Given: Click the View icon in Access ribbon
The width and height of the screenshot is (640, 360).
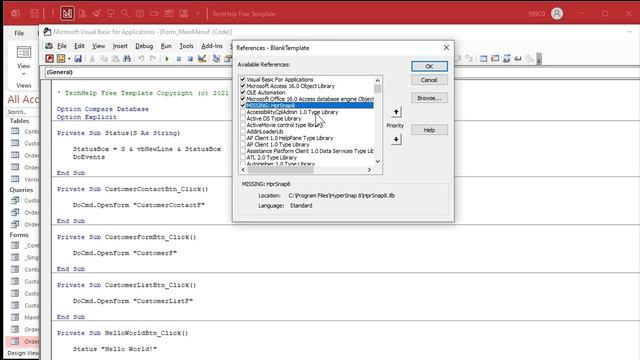Looking at the screenshot, I should pos(24,52).
